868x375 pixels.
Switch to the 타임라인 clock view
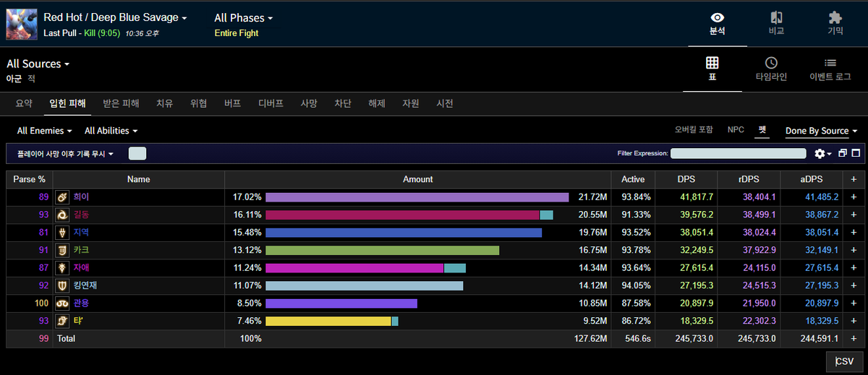[x=771, y=69]
